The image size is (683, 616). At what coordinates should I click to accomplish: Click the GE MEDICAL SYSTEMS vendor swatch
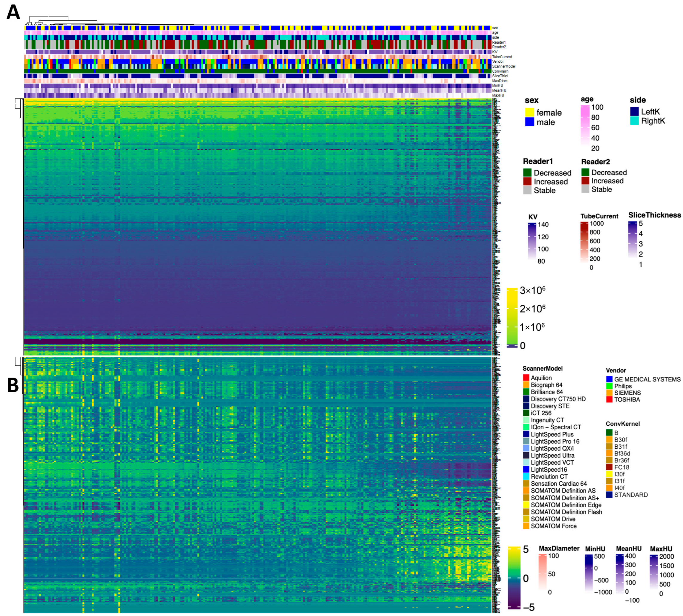pyautogui.click(x=609, y=379)
